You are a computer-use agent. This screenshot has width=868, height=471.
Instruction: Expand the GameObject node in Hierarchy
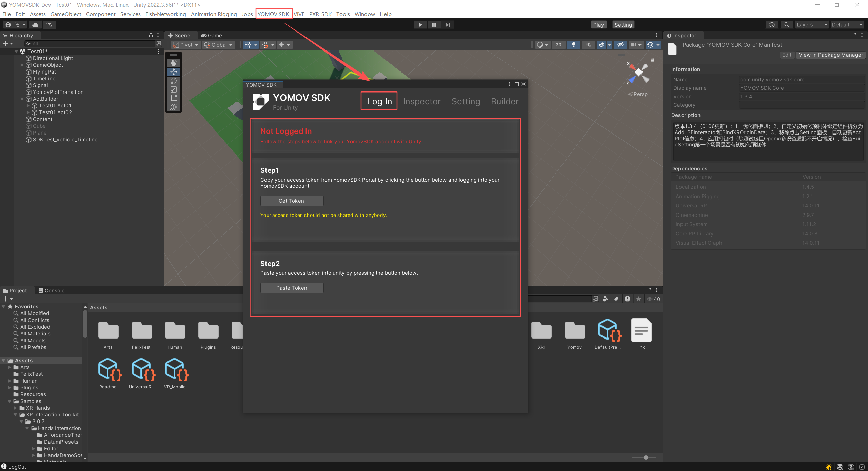coord(22,65)
